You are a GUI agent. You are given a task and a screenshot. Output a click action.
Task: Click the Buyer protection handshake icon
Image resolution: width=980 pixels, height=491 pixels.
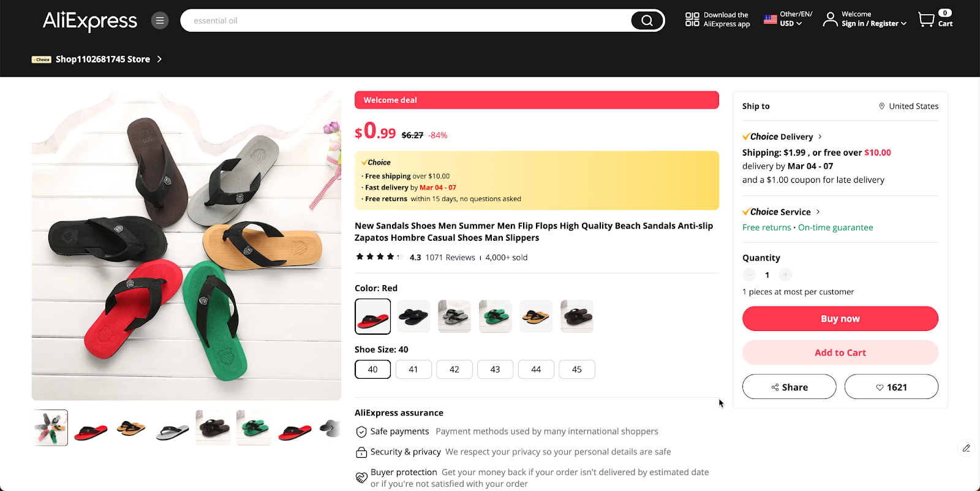361,476
